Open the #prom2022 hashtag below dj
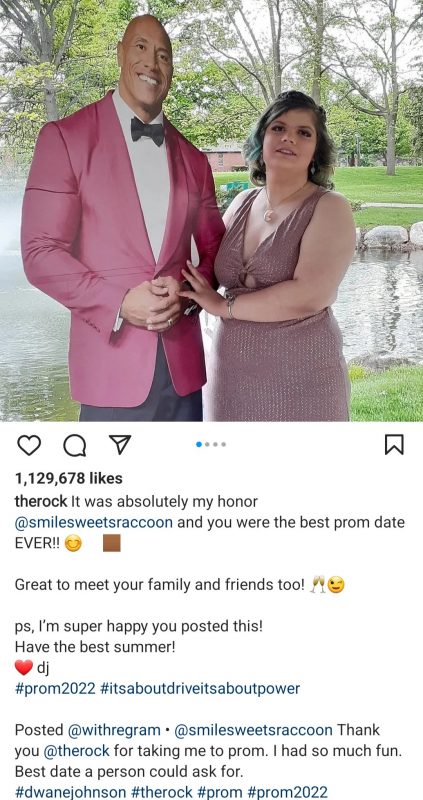 pos(55,689)
